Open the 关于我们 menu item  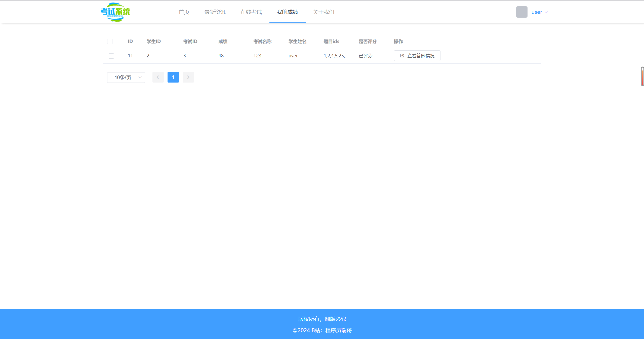pos(324,12)
